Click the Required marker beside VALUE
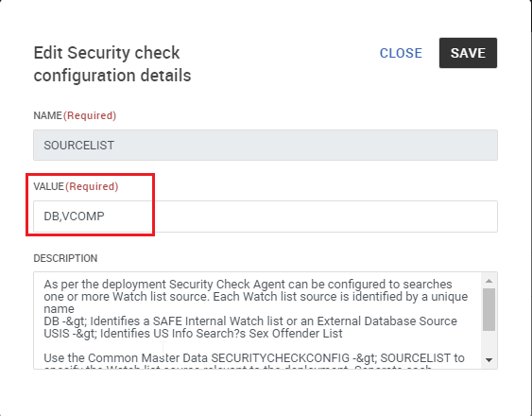The width and height of the screenshot is (532, 416). 92,186
